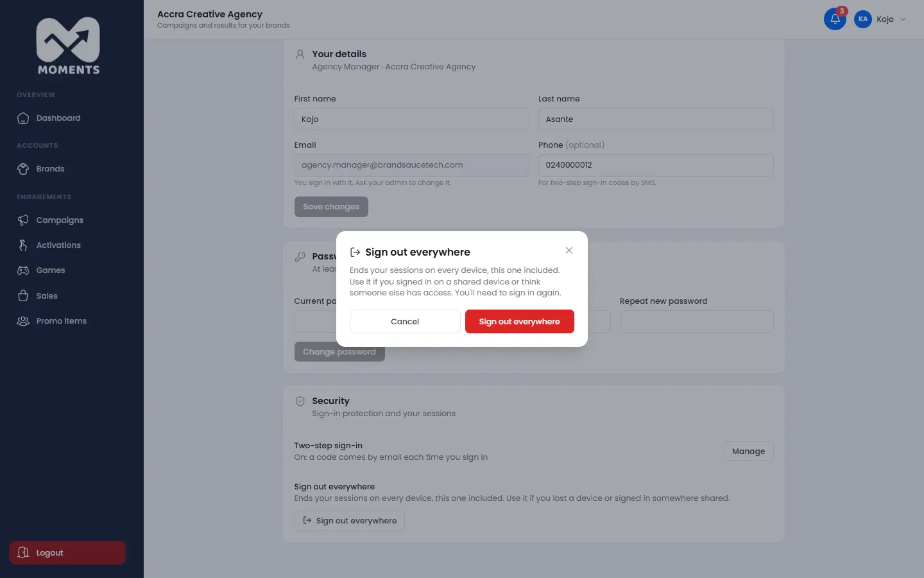Image resolution: width=924 pixels, height=578 pixels.
Task: Close the sign-out dialog with the X
Action: point(569,250)
